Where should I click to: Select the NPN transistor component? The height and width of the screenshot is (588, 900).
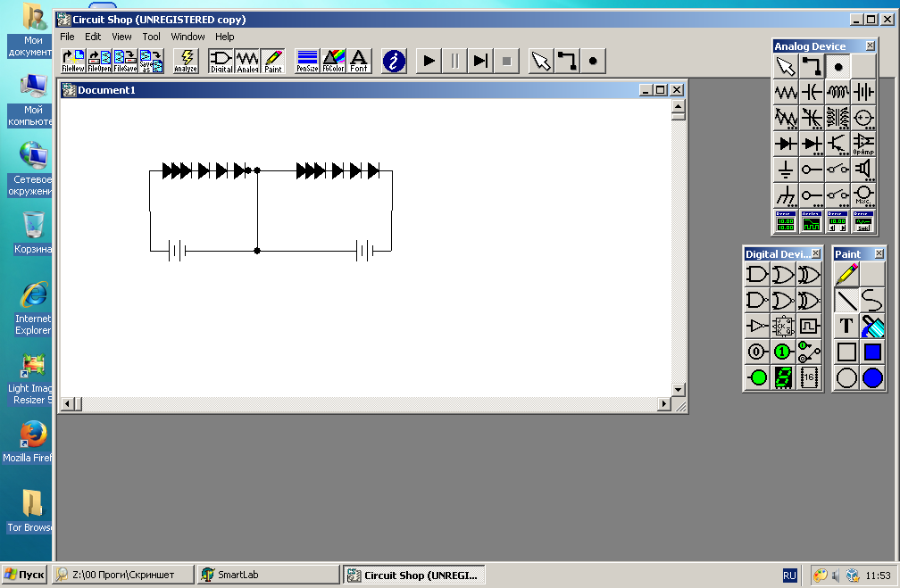click(837, 144)
